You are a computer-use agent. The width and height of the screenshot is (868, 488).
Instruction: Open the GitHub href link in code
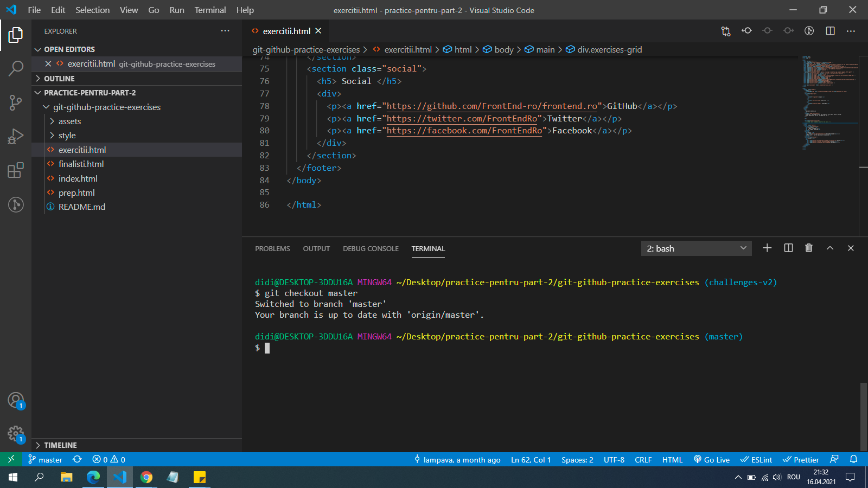492,106
